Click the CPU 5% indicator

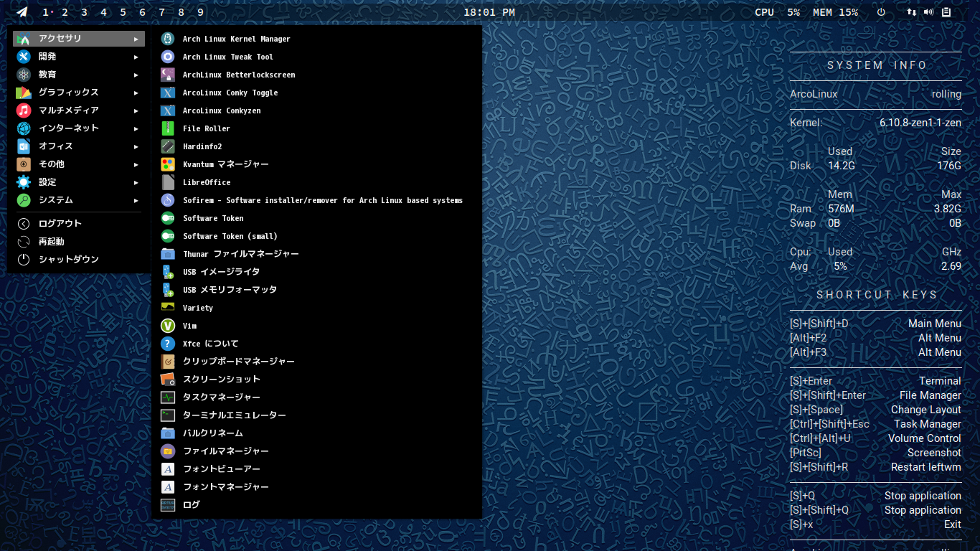click(777, 12)
